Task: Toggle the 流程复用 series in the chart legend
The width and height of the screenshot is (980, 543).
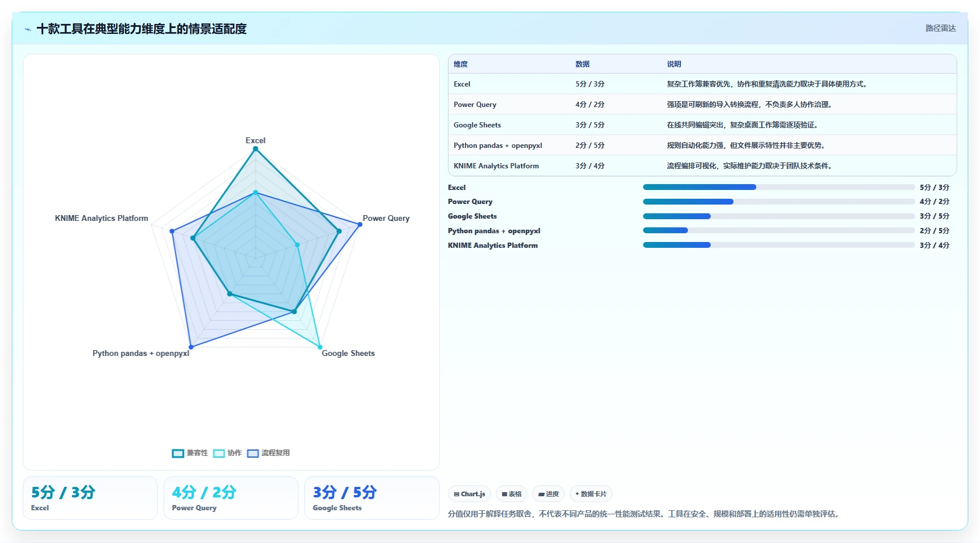Action: point(269,453)
